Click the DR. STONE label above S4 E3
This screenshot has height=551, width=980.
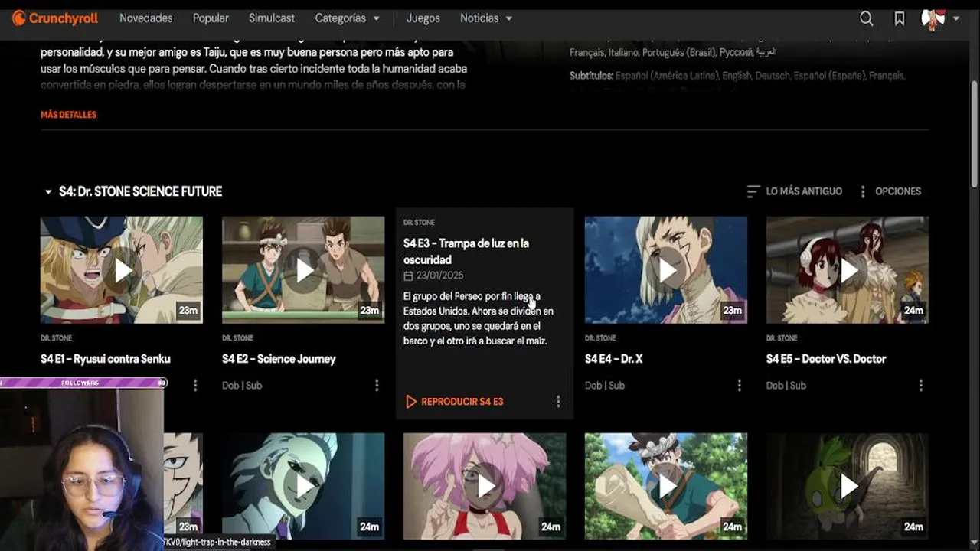point(419,223)
